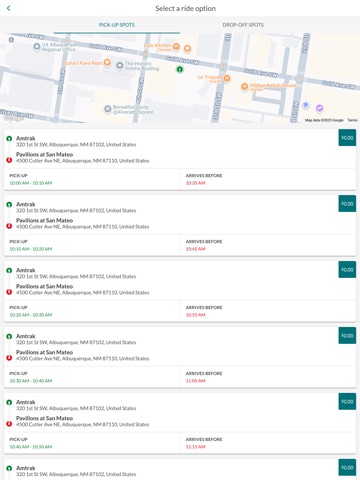Choose the $0.00 fare for 10:40 AM pick-up
This screenshot has width=360, height=480.
pos(347,402)
